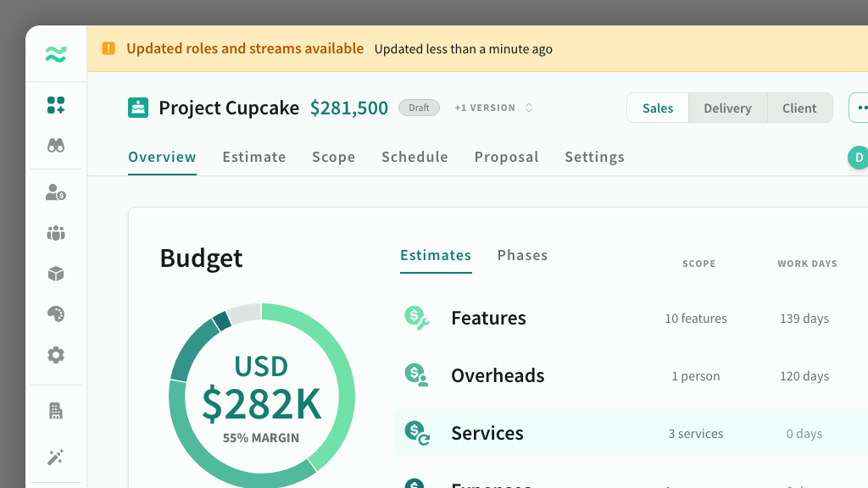Open the dashboard grid icon in sidebar
This screenshot has width=868, height=488.
tap(56, 105)
